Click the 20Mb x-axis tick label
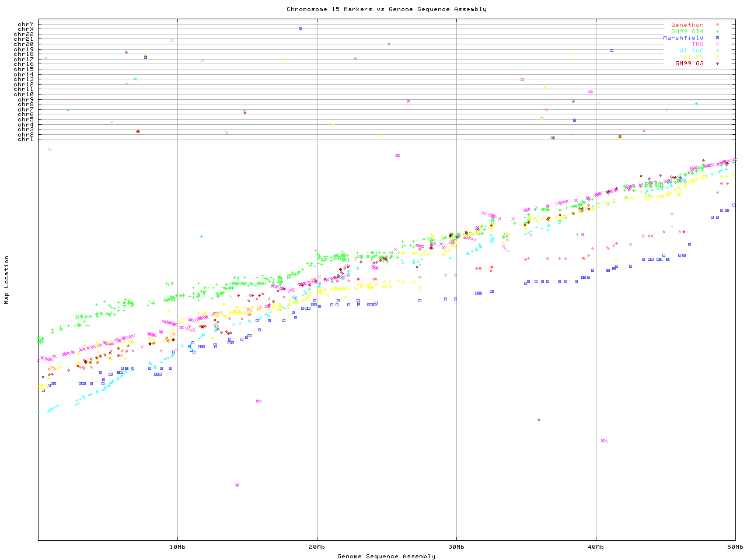Viewport: 747px width, 560px height. pos(317,547)
